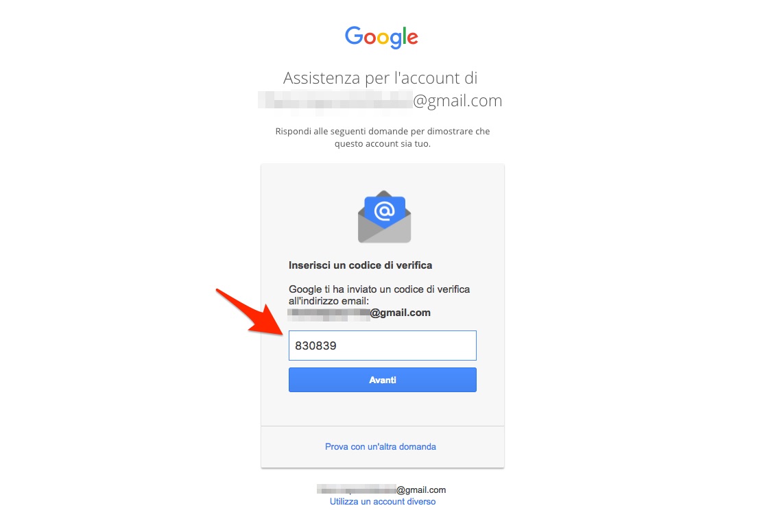Click the red arrow pointing at code field
764x532 pixels.
point(248,311)
